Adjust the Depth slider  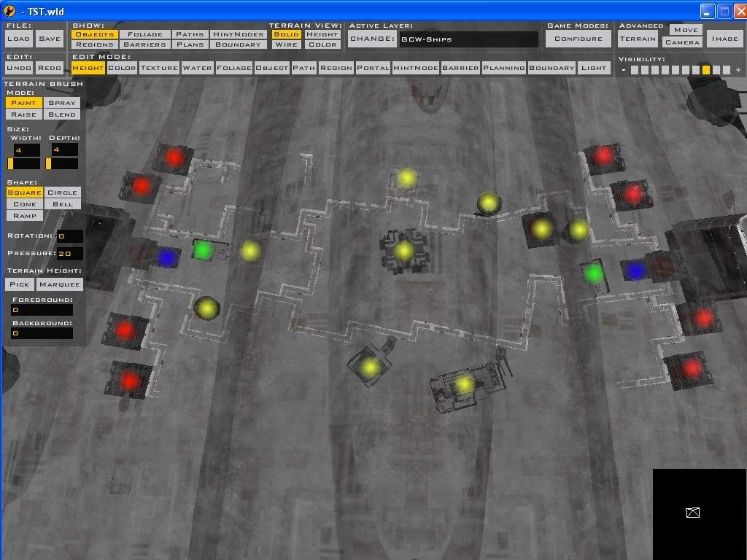coord(62,164)
